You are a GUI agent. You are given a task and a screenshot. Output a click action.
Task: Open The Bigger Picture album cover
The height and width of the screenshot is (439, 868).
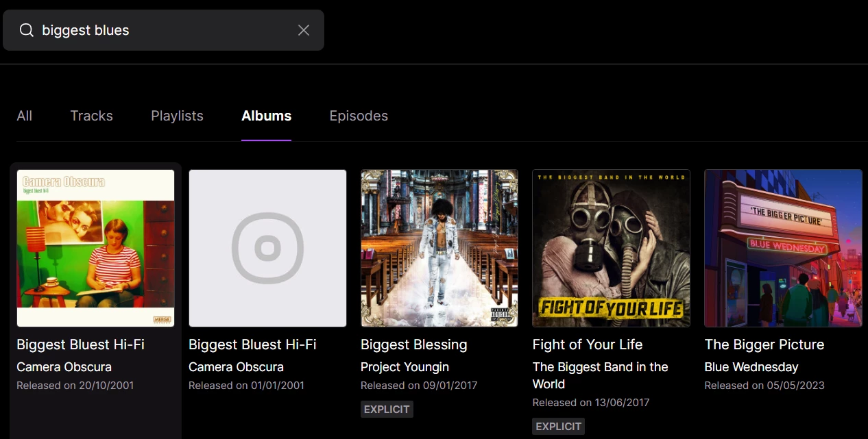(784, 248)
